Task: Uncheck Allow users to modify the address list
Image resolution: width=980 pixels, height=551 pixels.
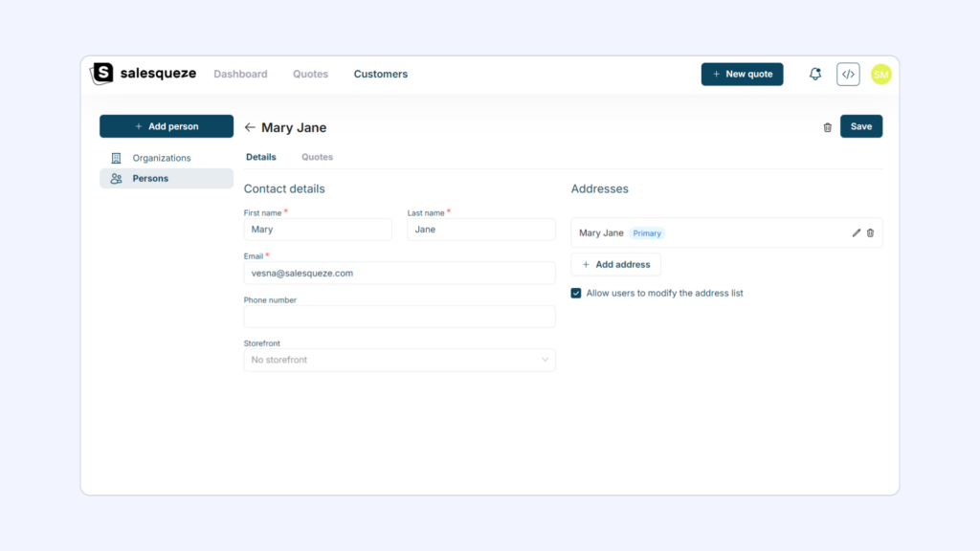Action: click(x=576, y=293)
